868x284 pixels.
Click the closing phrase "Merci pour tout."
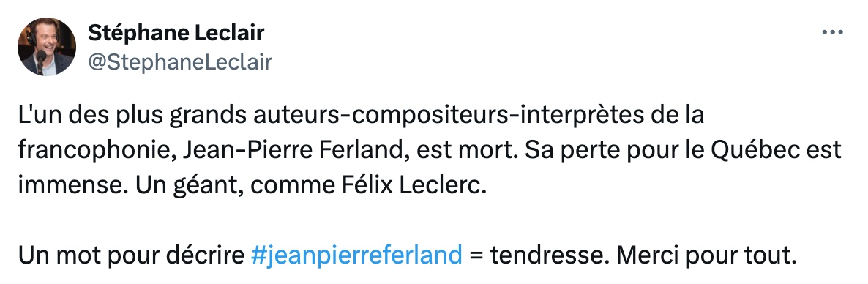[706, 255]
